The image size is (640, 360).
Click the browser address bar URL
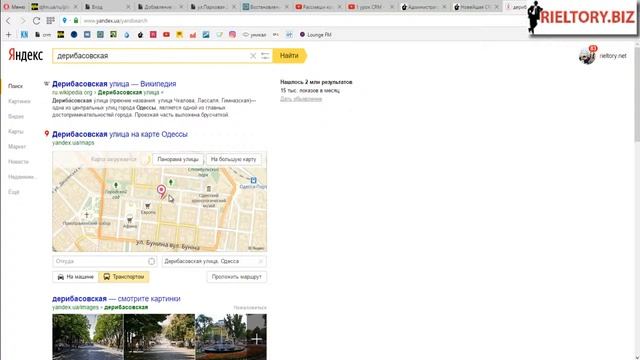coord(116,21)
